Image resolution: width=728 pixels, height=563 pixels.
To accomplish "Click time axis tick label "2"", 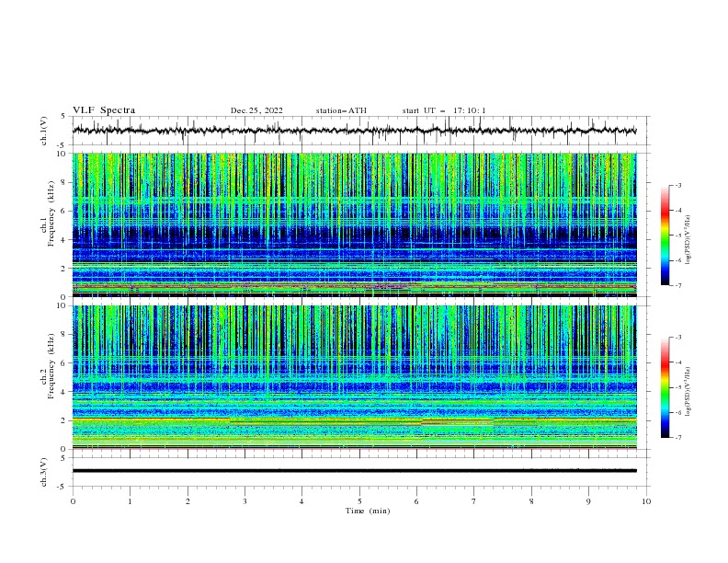I will point(188,501).
